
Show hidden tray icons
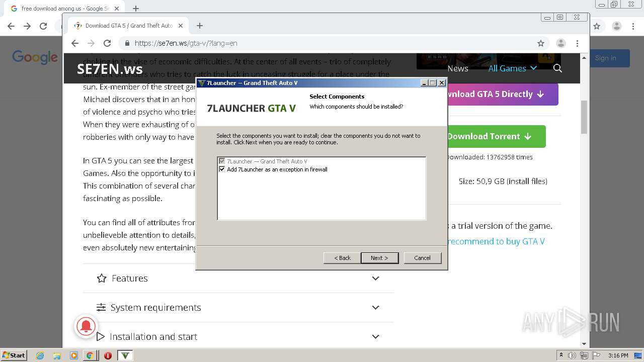click(x=561, y=355)
